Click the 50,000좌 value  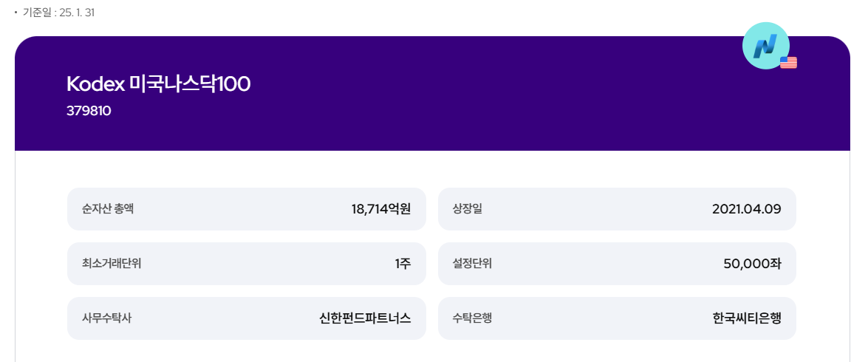coord(752,264)
